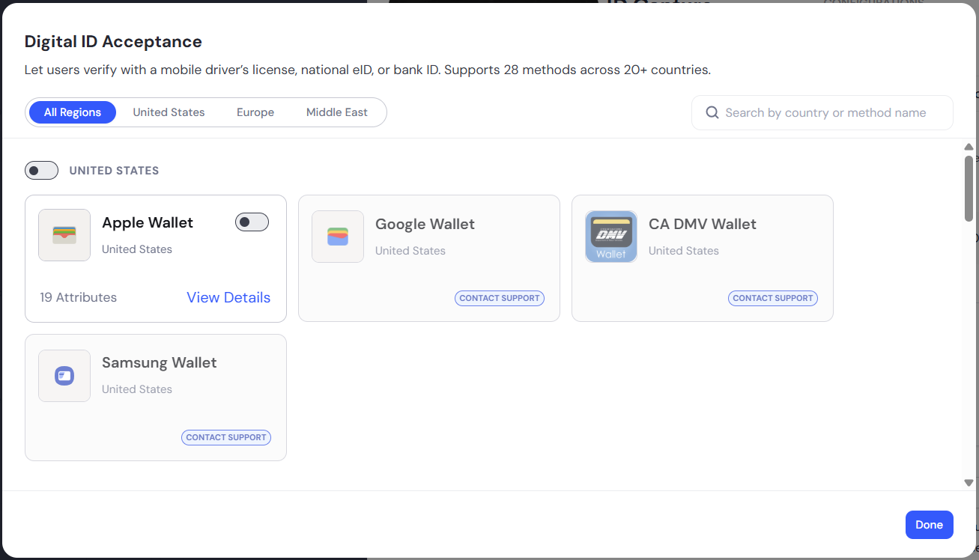Open the Middle East tab
Viewport: 979px width, 560px height.
coord(337,112)
